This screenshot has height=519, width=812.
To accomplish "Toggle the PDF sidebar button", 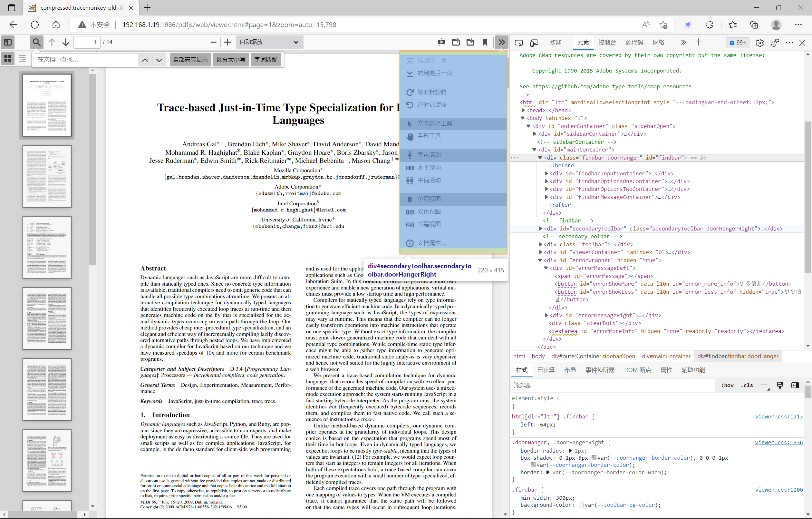I will point(8,42).
